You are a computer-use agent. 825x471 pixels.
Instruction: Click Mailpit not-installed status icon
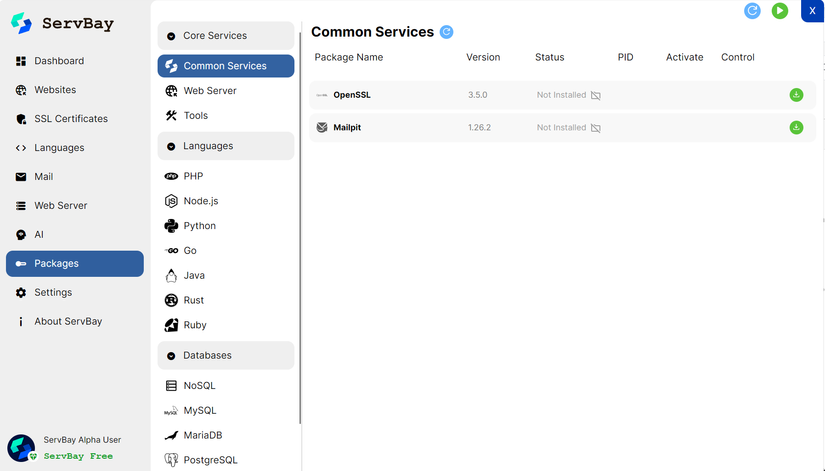[x=596, y=128]
